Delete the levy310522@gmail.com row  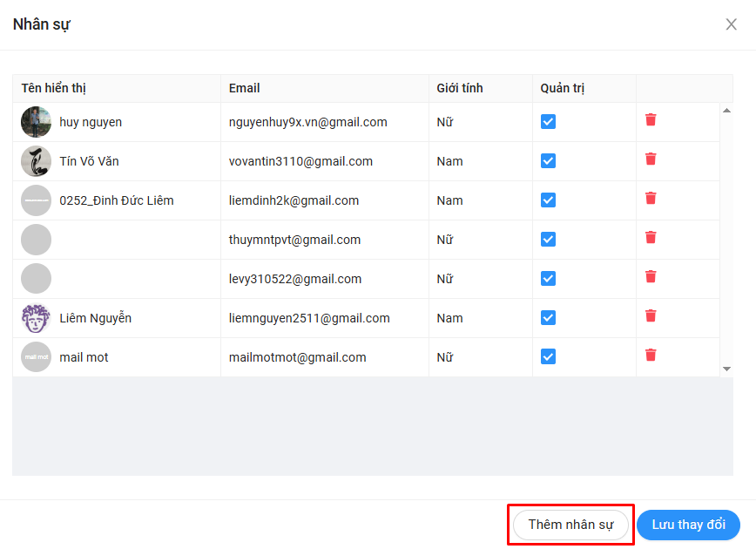(x=651, y=277)
